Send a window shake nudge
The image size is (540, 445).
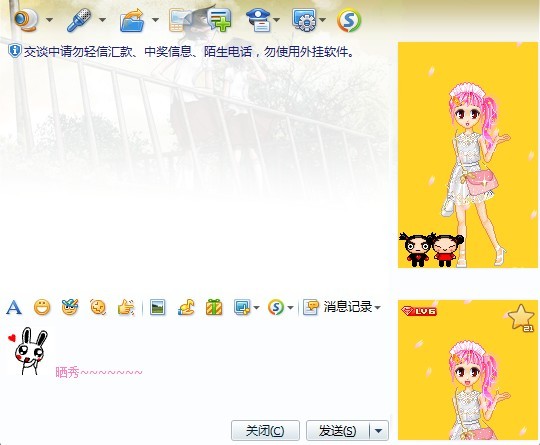click(98, 307)
